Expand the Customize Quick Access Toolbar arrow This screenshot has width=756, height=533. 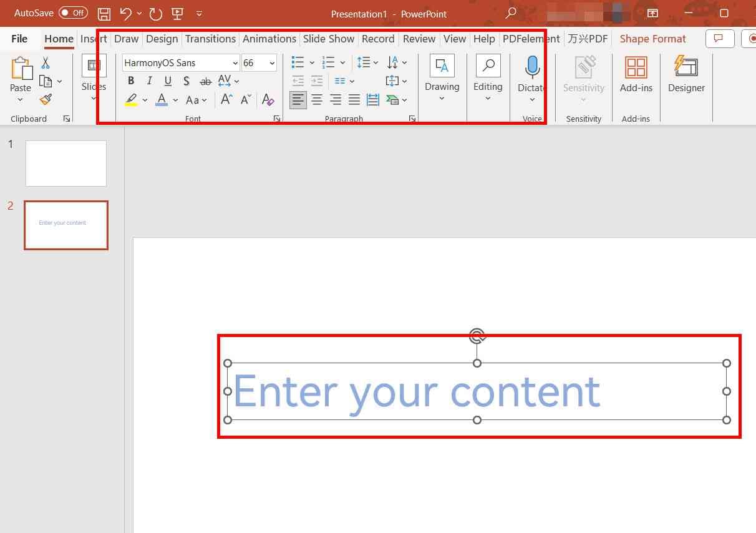pyautogui.click(x=199, y=13)
